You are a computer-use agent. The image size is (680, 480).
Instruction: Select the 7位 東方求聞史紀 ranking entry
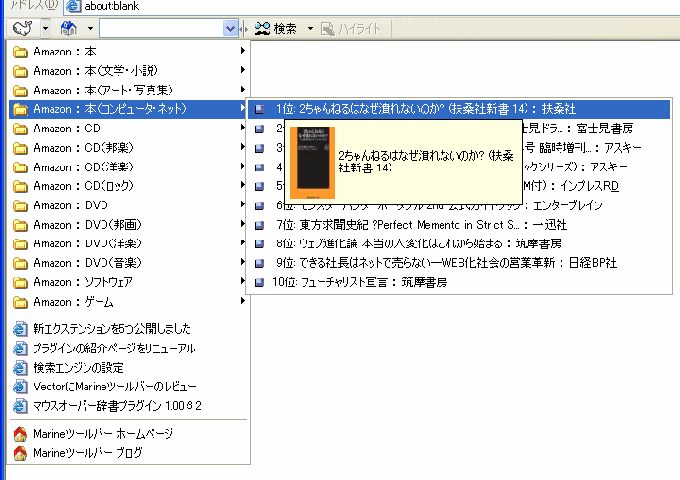[459, 225]
